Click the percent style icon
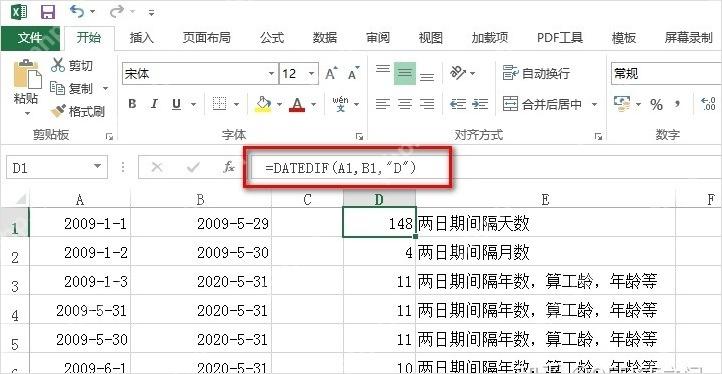This screenshot has height=374, width=722. click(x=657, y=105)
